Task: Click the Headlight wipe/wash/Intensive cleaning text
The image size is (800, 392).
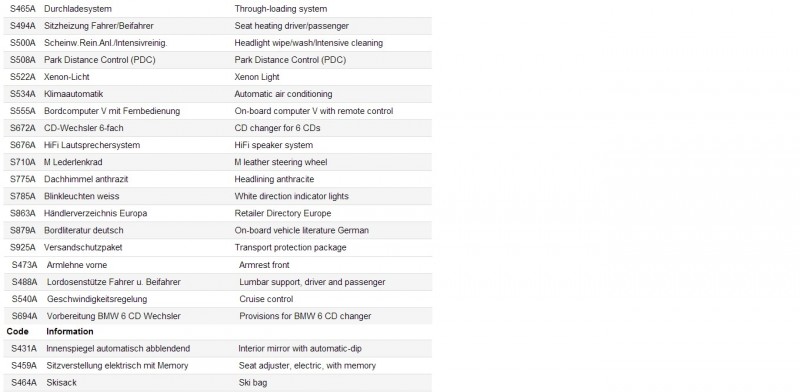Action: (309, 43)
